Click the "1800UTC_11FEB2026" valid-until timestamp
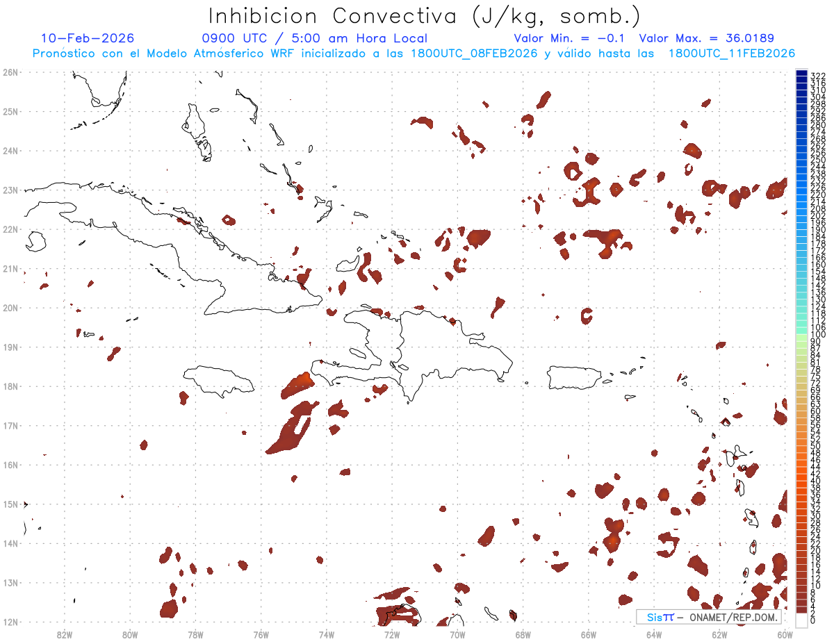834x644 pixels. [x=732, y=53]
